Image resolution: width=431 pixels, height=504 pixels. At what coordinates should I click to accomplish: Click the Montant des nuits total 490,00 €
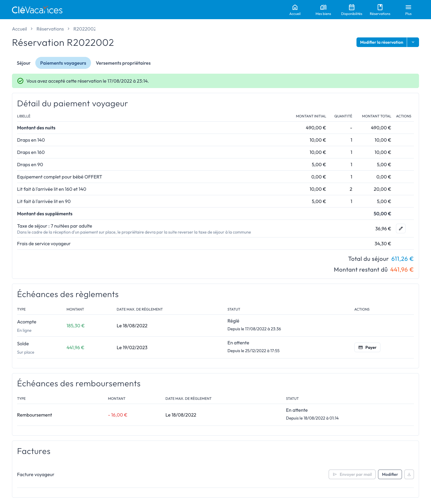(x=381, y=128)
